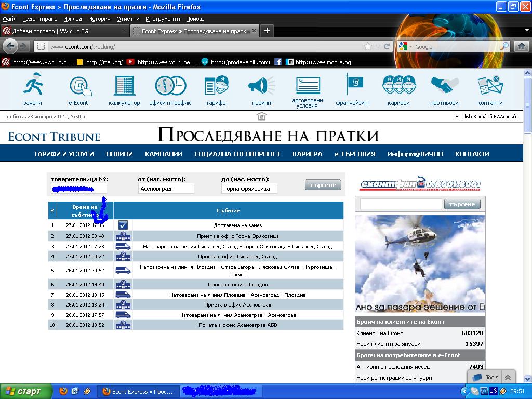
Task: Open the e-Econt icon
Action: (x=78, y=85)
